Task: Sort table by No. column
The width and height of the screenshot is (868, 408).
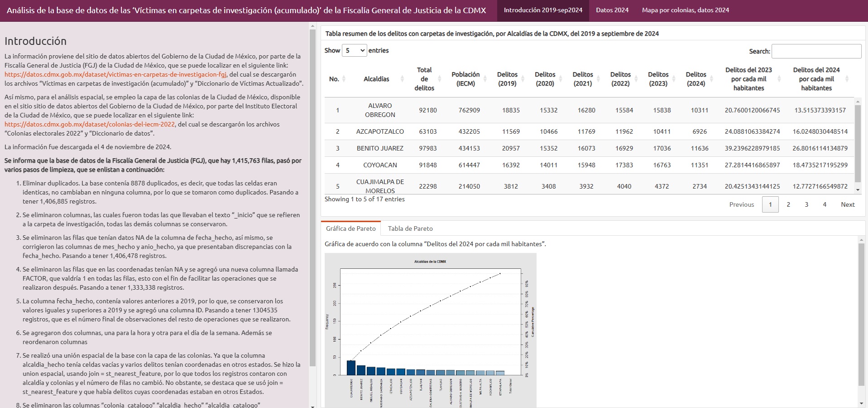Action: (x=337, y=79)
